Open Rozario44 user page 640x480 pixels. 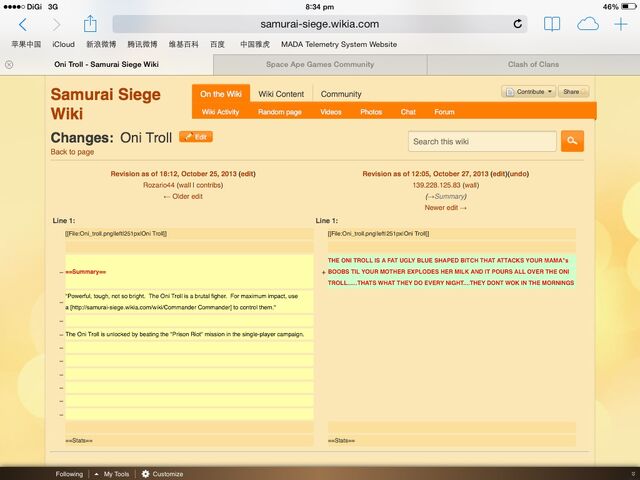coord(158,185)
